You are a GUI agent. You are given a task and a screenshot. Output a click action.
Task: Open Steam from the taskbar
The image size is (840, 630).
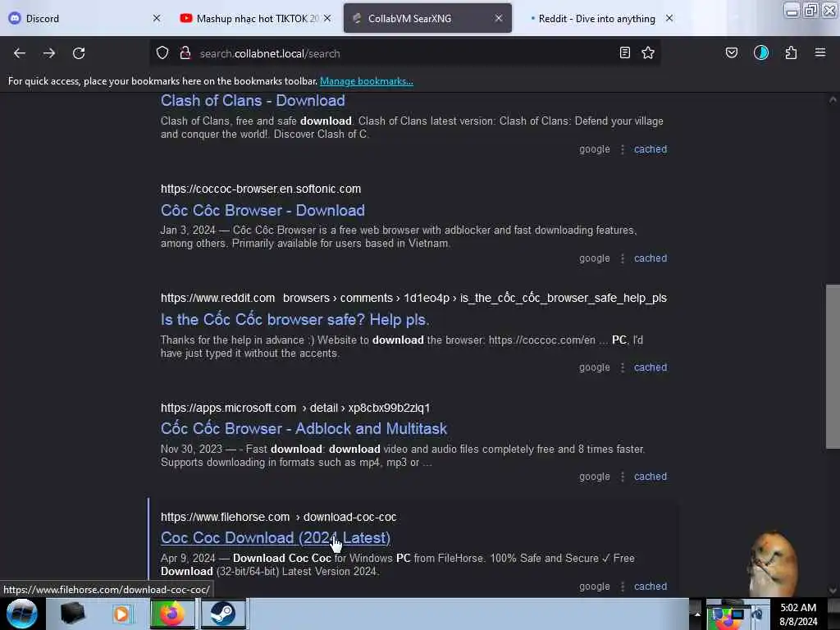(223, 614)
